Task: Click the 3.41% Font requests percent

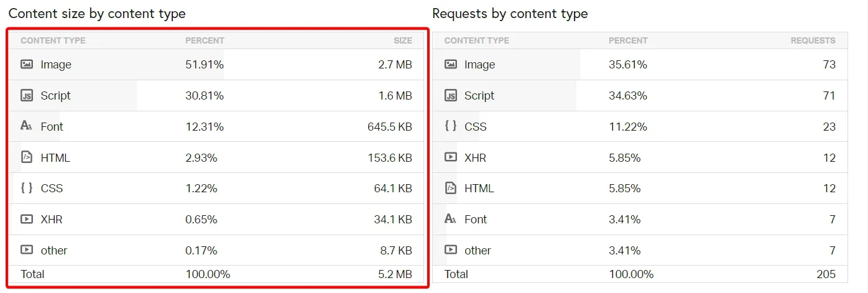Action: pyautogui.click(x=625, y=220)
